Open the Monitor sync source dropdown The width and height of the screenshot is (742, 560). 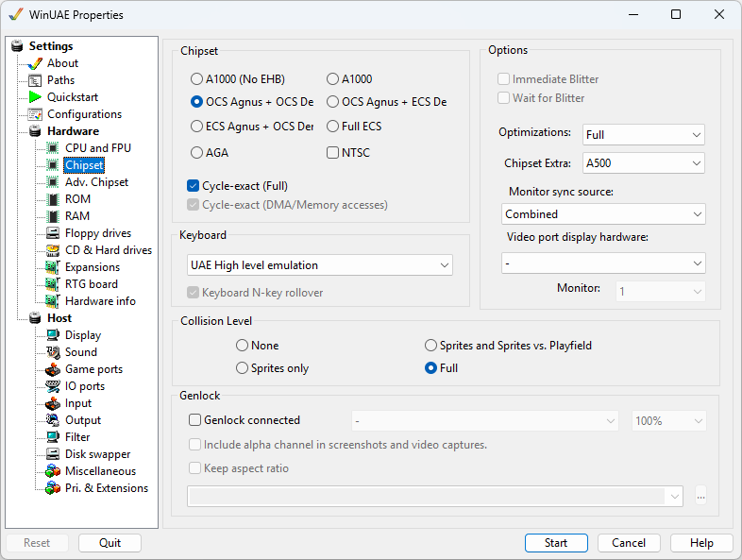[603, 214]
